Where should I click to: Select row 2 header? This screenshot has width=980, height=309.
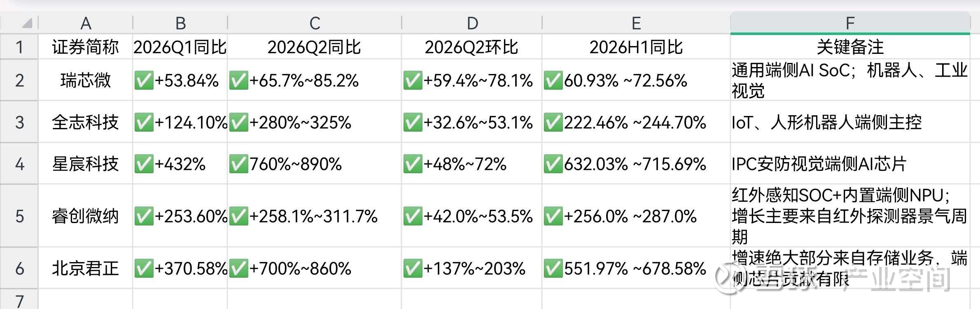[x=19, y=80]
